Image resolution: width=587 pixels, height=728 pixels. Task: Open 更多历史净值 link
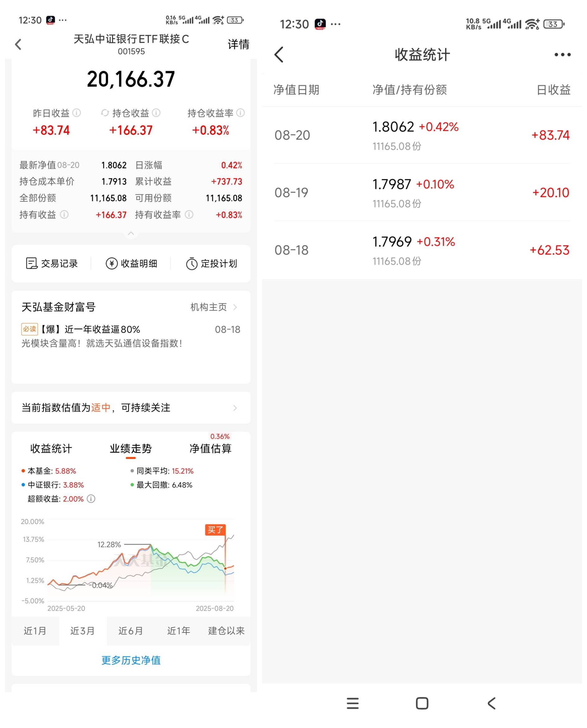coord(131,661)
